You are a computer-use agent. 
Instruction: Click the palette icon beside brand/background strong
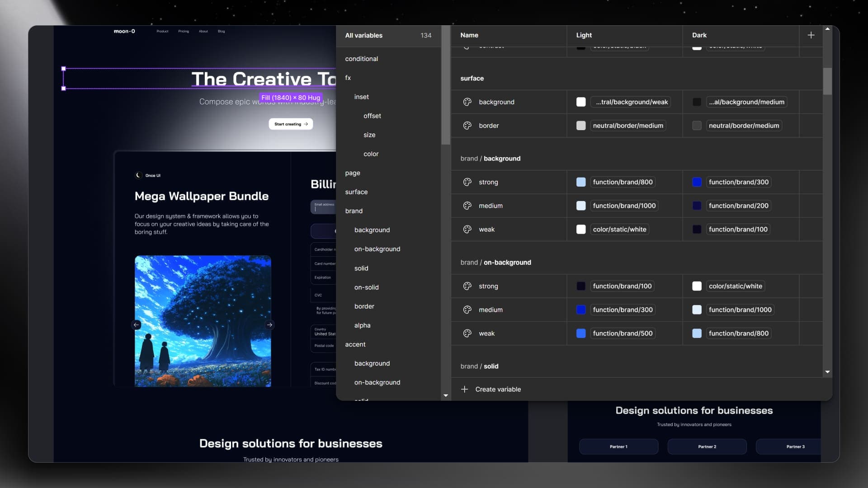pos(468,182)
